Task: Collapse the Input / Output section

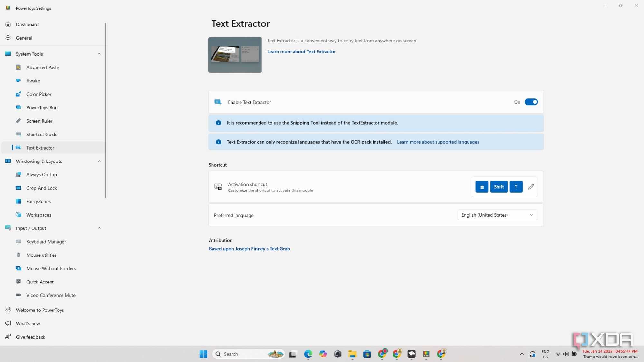Action: pyautogui.click(x=99, y=228)
